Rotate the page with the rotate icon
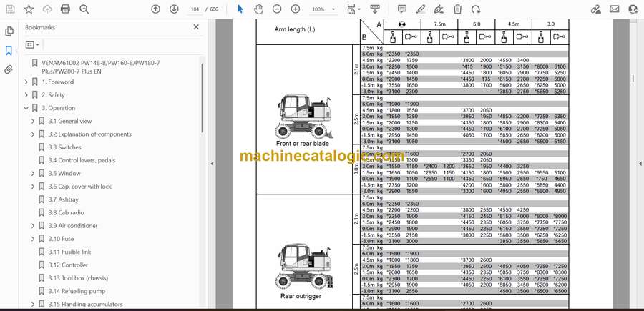Image resolution: width=644 pixels, height=311 pixels. point(476,9)
